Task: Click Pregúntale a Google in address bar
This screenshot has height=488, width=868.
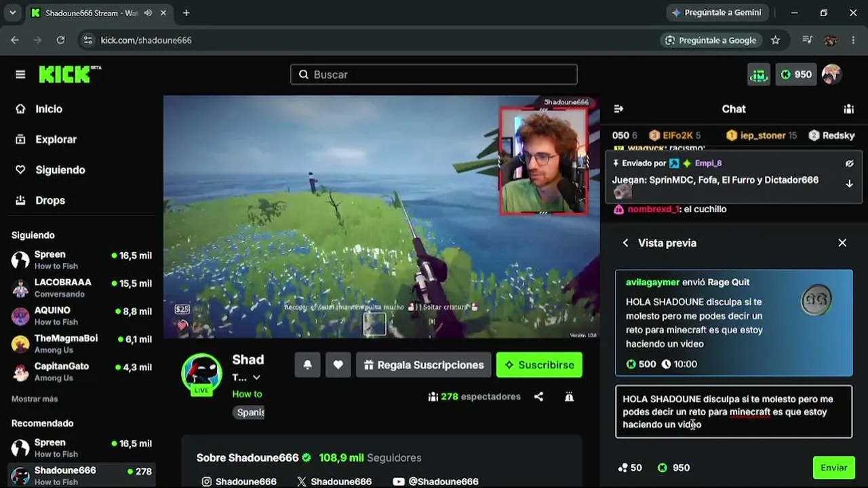Action: [x=711, y=40]
